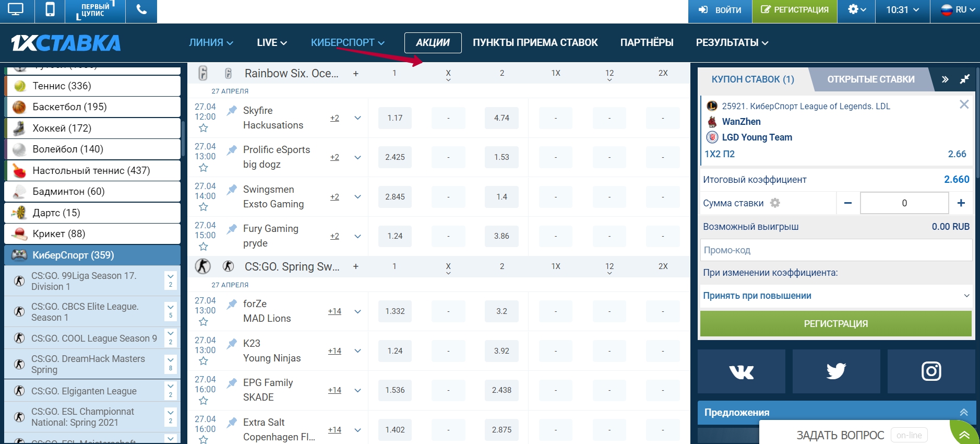Image resolution: width=980 pixels, height=444 pixels.
Task: Open the Instagram social link
Action: pos(931,371)
